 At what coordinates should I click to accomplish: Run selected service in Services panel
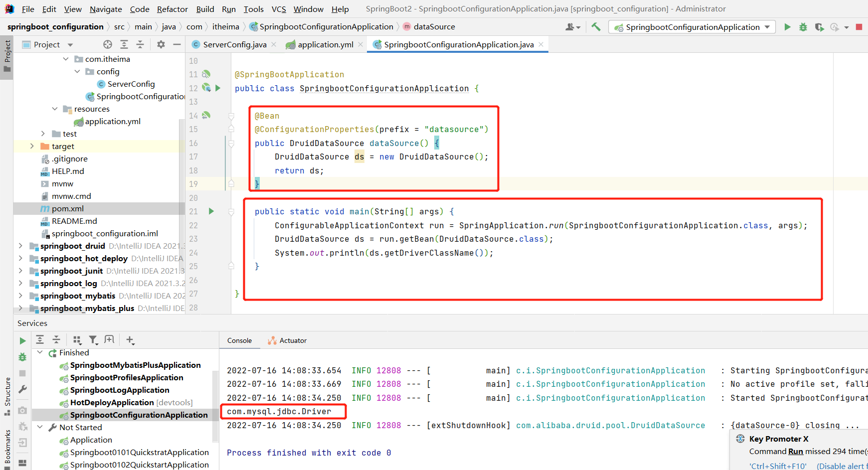pyautogui.click(x=22, y=341)
